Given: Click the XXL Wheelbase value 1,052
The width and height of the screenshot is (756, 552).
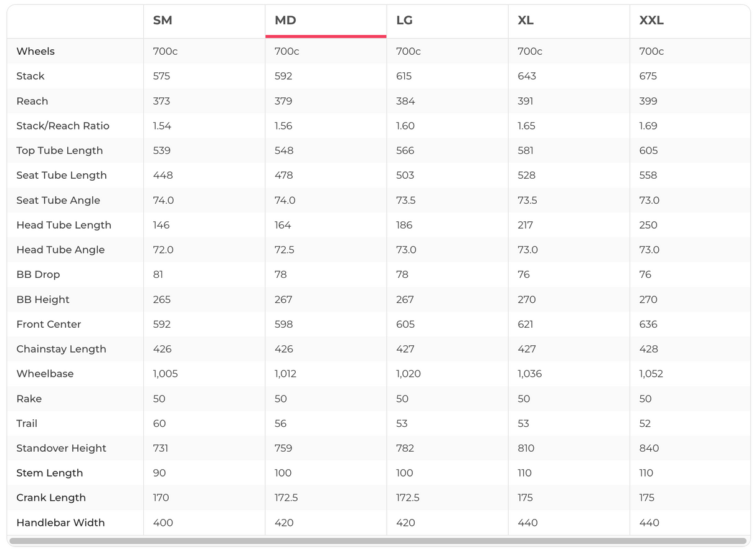Looking at the screenshot, I should click(x=651, y=374).
